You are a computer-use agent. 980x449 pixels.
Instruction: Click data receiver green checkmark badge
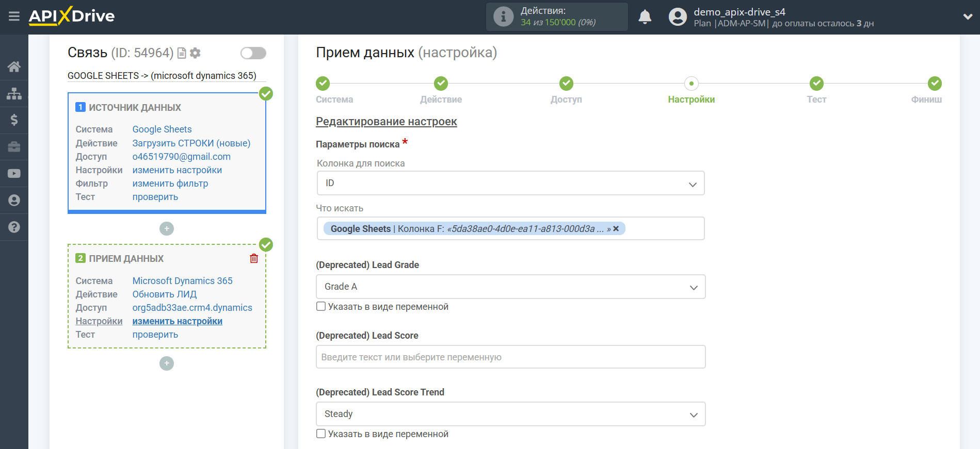tap(266, 244)
